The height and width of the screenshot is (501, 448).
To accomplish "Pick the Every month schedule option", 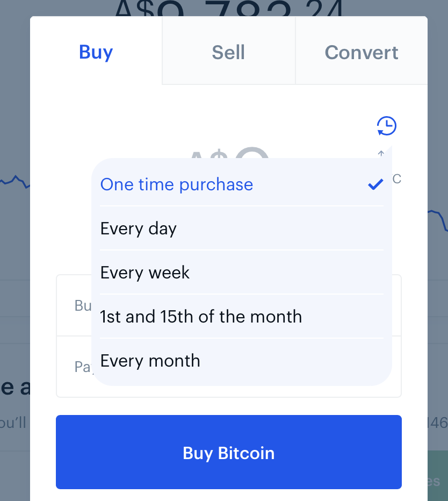I will click(242, 360).
